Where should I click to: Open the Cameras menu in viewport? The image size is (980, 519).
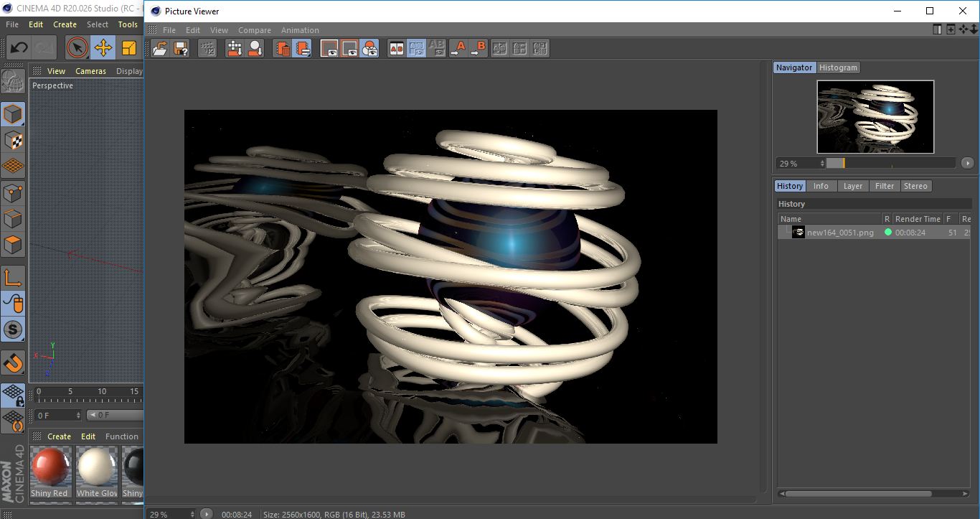[90, 71]
